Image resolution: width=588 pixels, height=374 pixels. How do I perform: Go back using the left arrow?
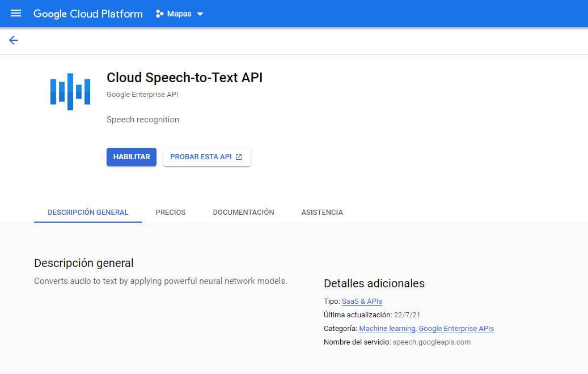click(14, 40)
